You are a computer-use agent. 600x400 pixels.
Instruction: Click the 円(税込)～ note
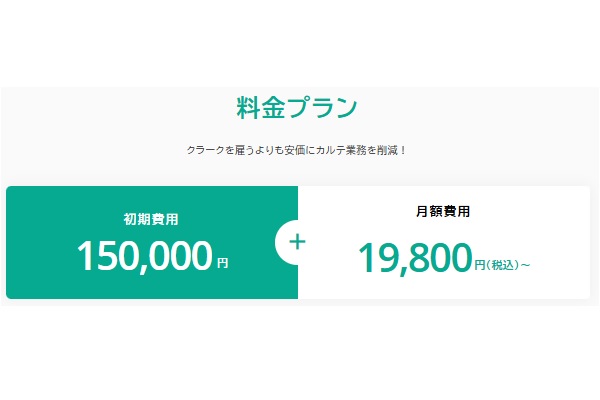click(x=502, y=265)
